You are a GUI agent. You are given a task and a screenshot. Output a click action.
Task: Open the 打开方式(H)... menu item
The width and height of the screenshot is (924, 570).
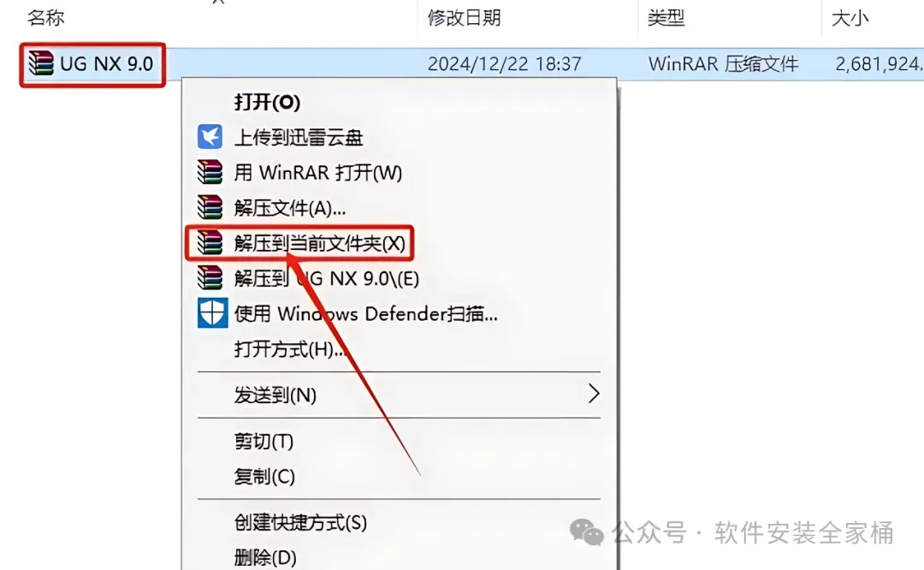(x=289, y=349)
